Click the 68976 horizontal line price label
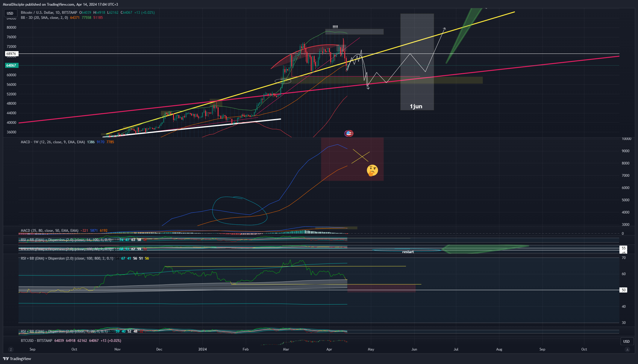Image resolution: width=638 pixels, height=364 pixels. [x=11, y=54]
